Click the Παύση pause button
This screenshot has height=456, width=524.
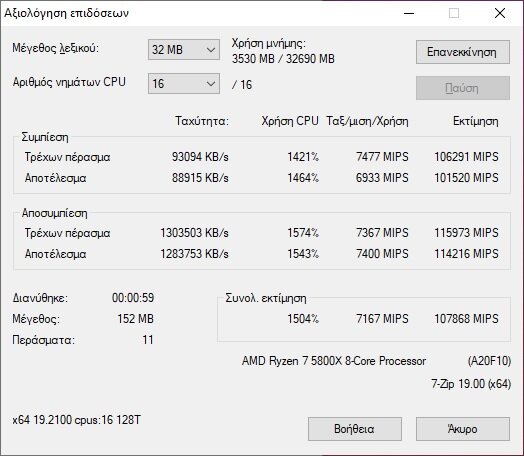[463, 88]
